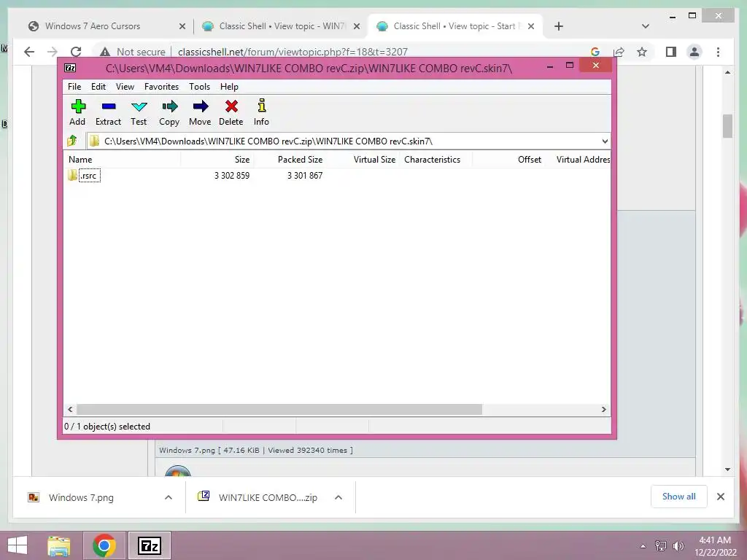Open file Info from the toolbar
The height and width of the screenshot is (560, 747).
[x=261, y=112]
